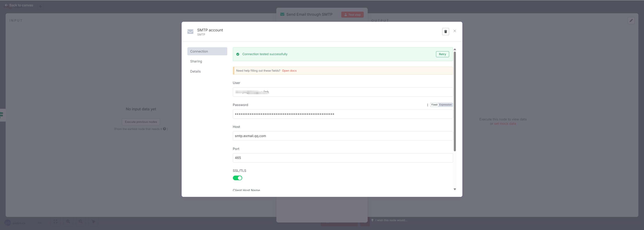Screen dimensions: 644x230
Task: Click the Host input field
Action: [x=343, y=136]
